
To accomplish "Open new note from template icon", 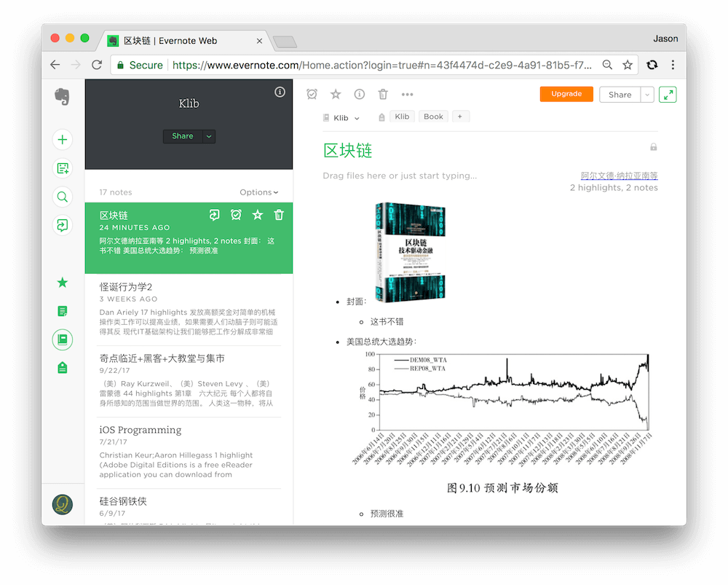I will coord(62,168).
